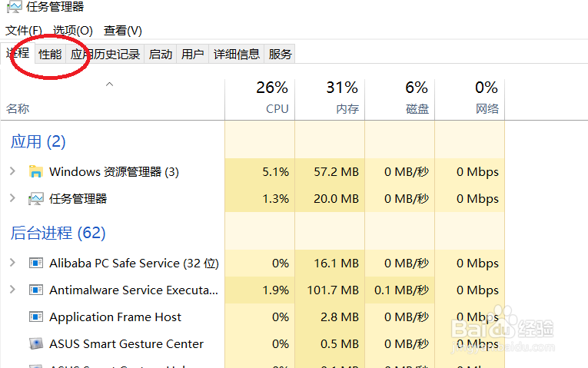Expand the Windows 资源管理器 process group

[x=12, y=171]
